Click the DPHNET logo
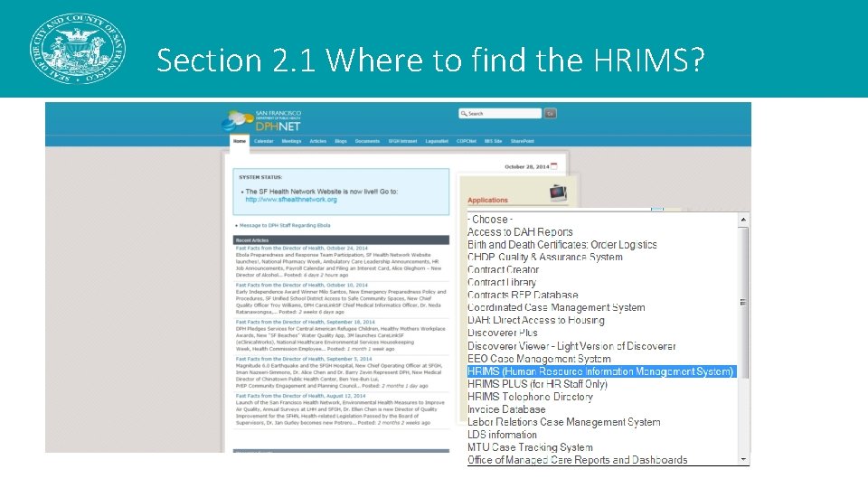 261,120
